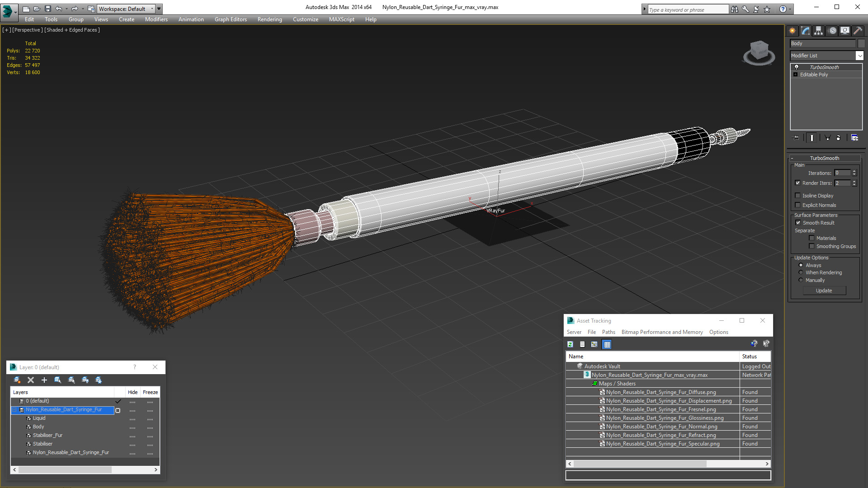Select the When Rendering radio button
868x488 pixels.
[x=801, y=272]
